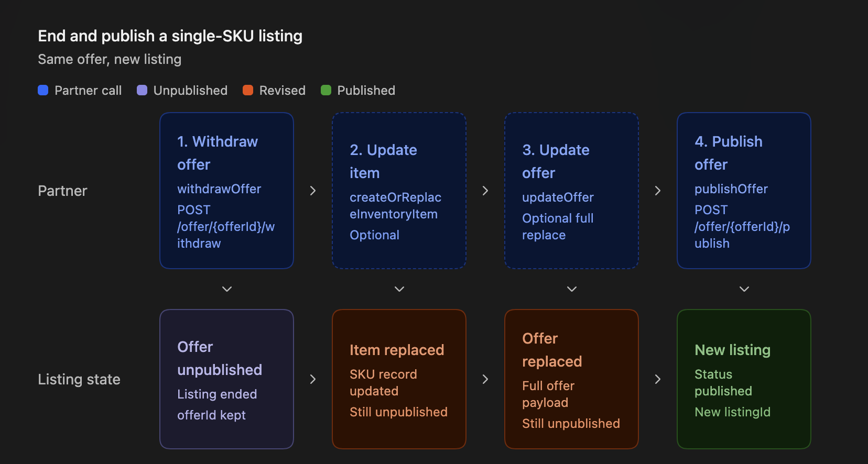Click the "SKU record updated" text

(x=383, y=383)
